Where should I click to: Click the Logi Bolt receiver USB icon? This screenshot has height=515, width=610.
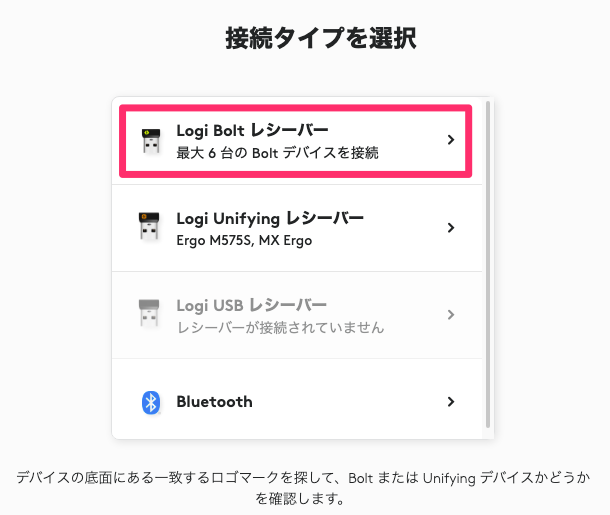151,141
